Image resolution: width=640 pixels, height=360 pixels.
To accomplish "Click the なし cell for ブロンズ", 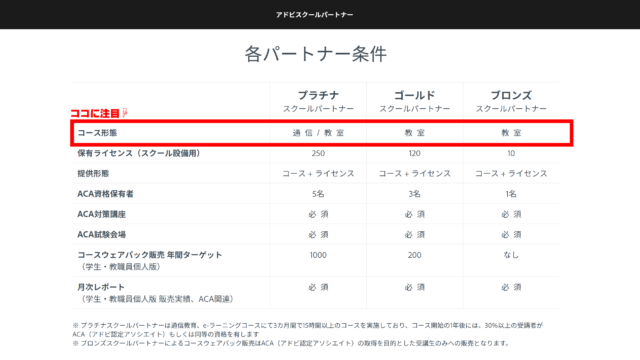I will (x=511, y=255).
